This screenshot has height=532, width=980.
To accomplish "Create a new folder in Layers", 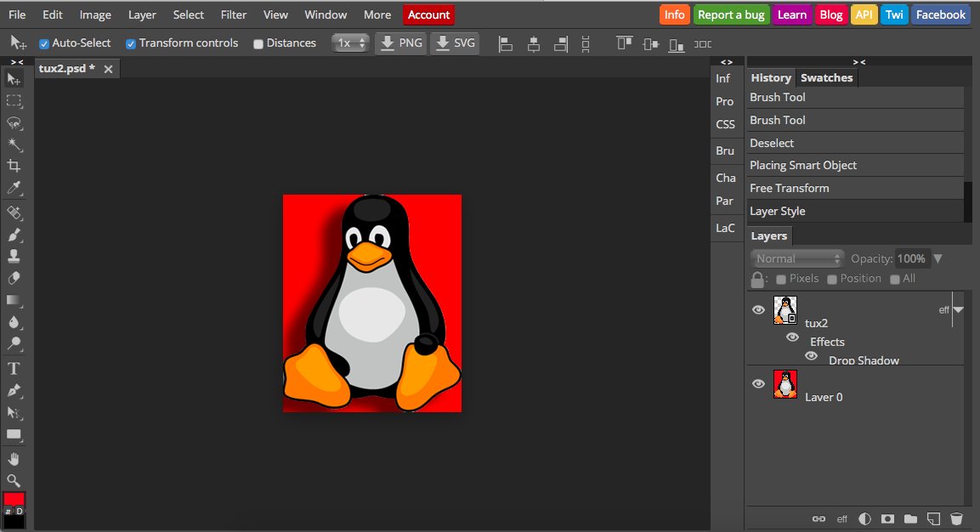I will coord(910,519).
